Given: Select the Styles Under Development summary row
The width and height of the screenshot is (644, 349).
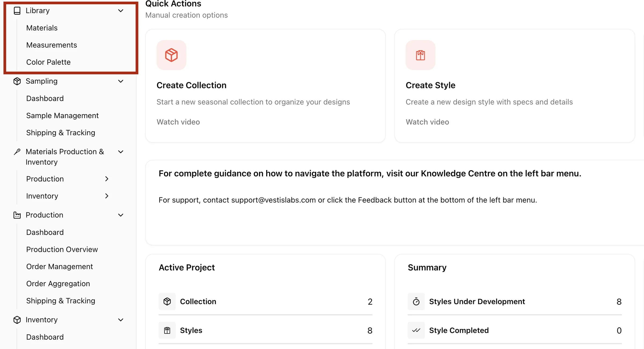Looking at the screenshot, I should pos(515,301).
